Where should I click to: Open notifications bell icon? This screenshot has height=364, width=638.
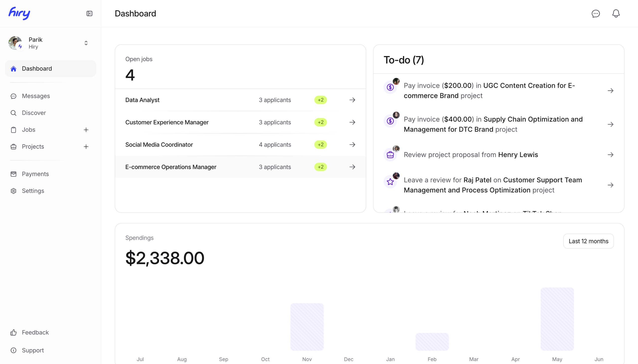(x=616, y=13)
